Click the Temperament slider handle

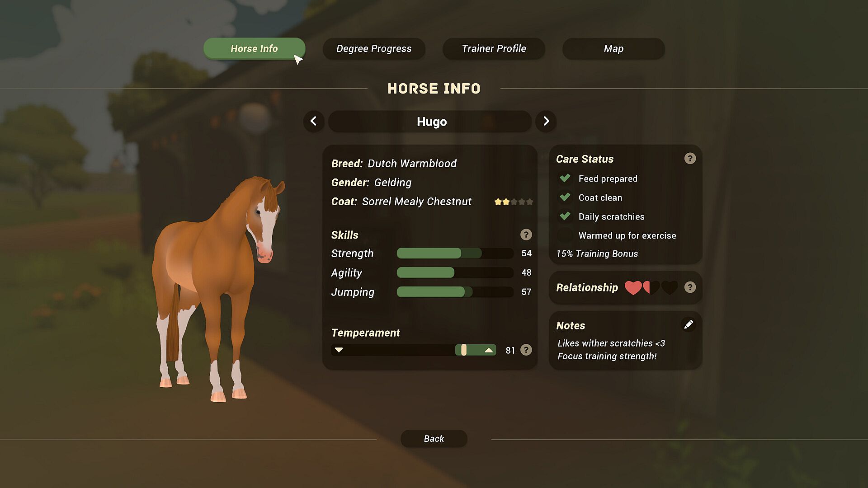point(463,350)
